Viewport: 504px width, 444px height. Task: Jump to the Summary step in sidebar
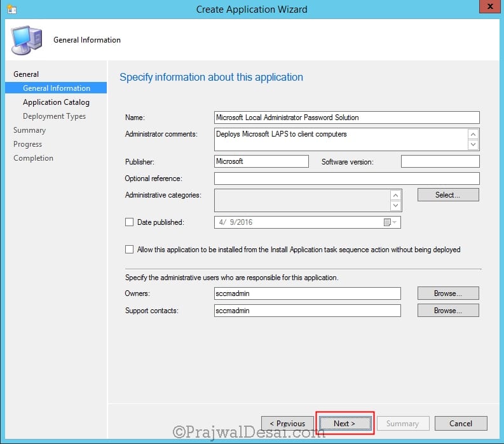(29, 130)
